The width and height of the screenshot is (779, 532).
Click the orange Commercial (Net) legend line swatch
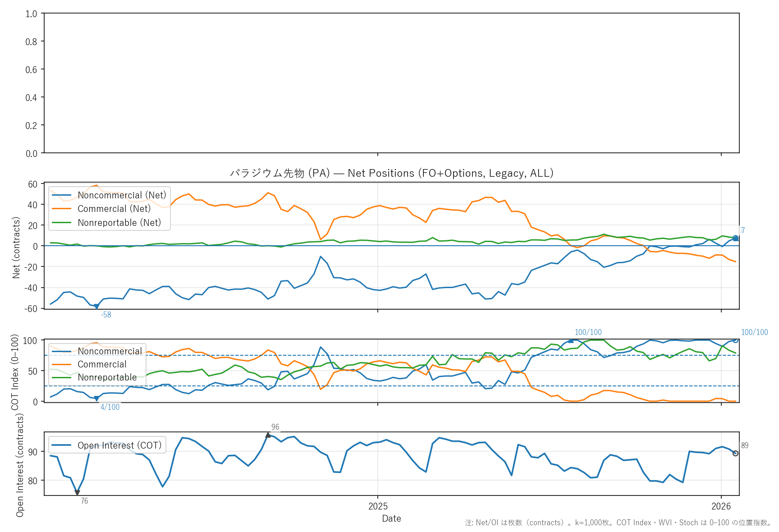click(62, 209)
